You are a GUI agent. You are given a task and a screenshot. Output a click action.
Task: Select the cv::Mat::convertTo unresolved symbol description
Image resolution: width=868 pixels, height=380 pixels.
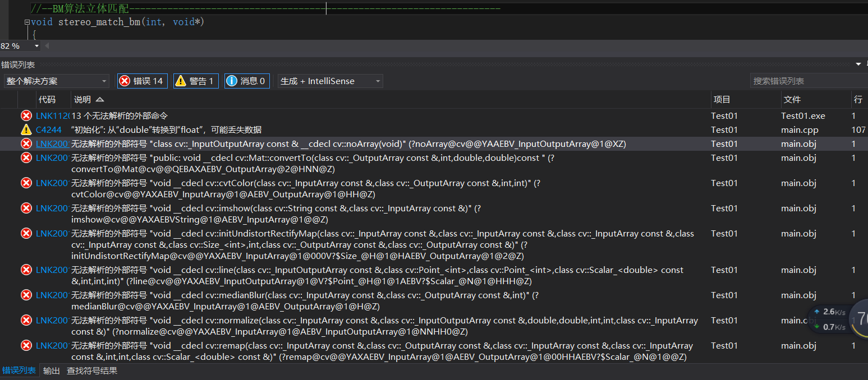point(313,164)
